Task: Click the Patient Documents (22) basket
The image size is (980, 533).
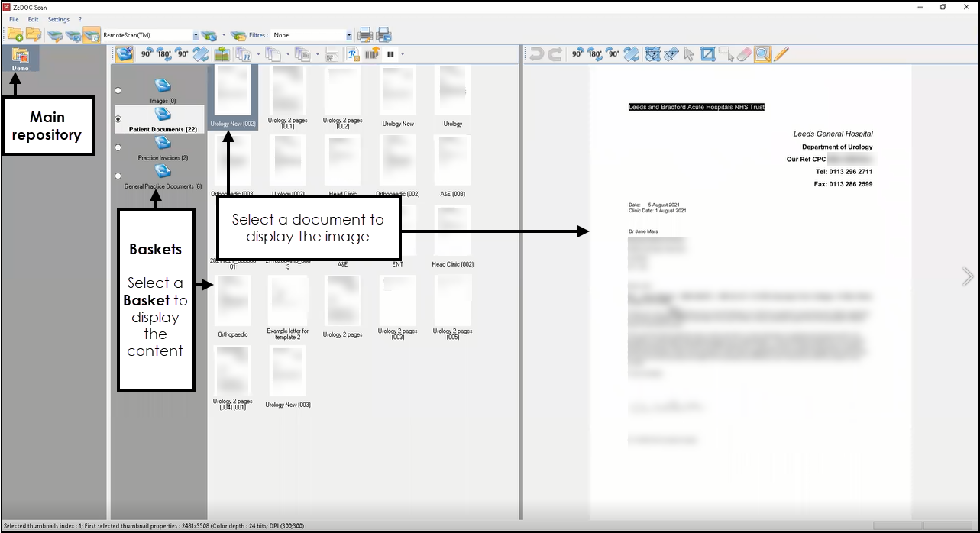Action: click(x=163, y=119)
